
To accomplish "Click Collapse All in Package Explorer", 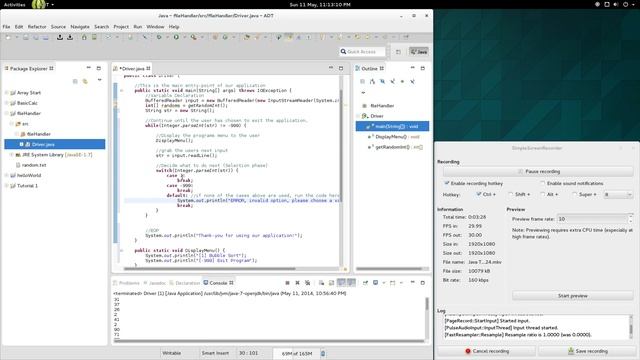I will click(x=75, y=81).
